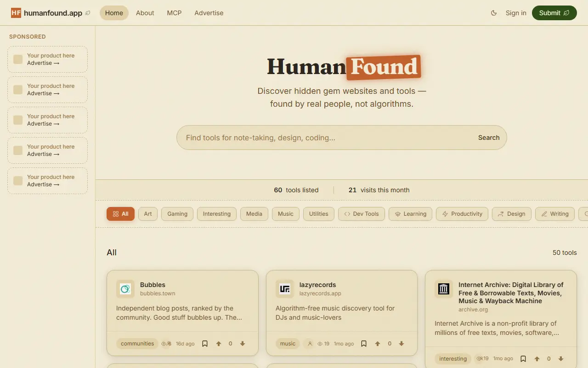Bookmark the lazyrecords card
The height and width of the screenshot is (368, 588).
point(364,344)
